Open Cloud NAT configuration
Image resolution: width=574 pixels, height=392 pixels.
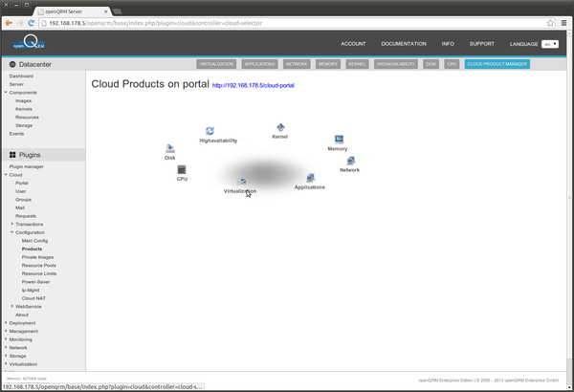(x=33, y=298)
